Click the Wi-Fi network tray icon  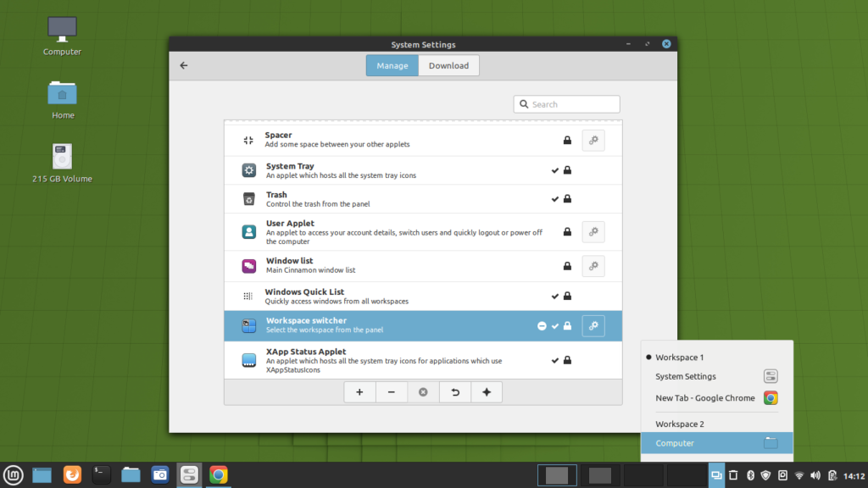(798, 474)
